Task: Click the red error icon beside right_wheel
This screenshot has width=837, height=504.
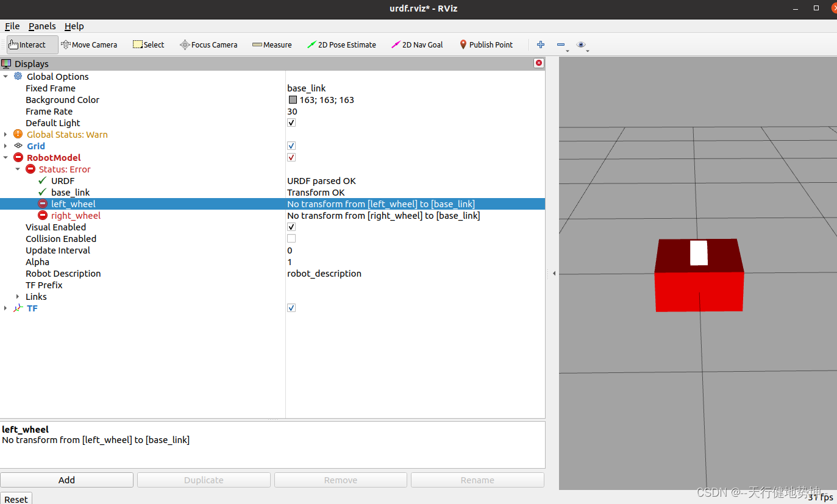Action: tap(42, 216)
